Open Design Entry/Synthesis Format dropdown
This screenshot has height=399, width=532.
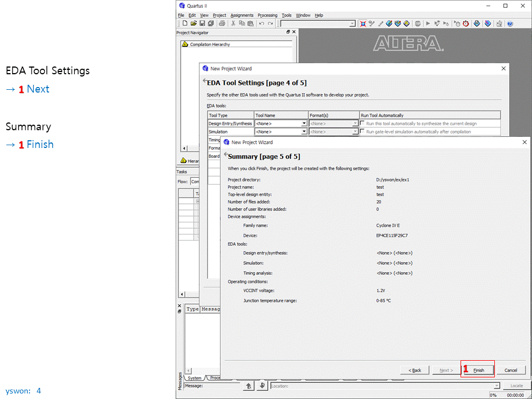pos(355,124)
